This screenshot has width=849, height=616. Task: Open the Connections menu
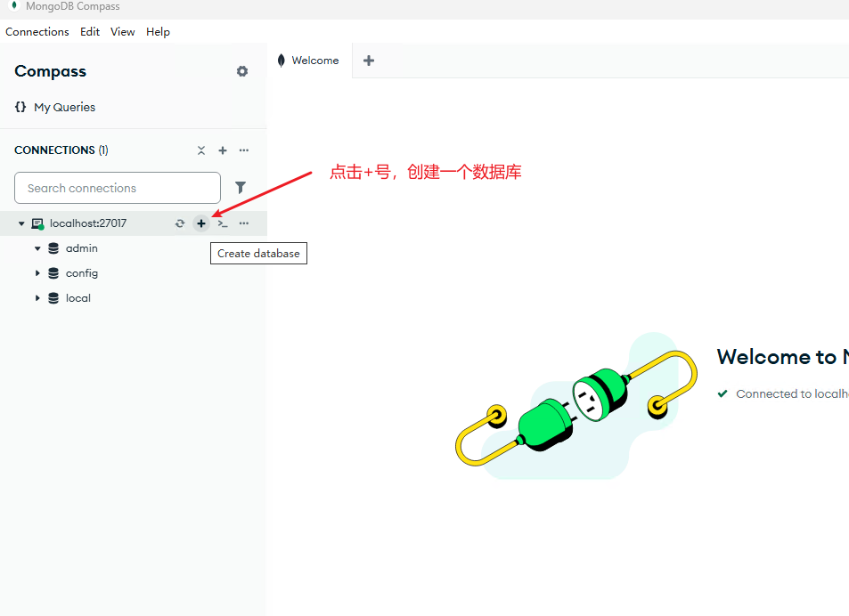pyautogui.click(x=37, y=32)
